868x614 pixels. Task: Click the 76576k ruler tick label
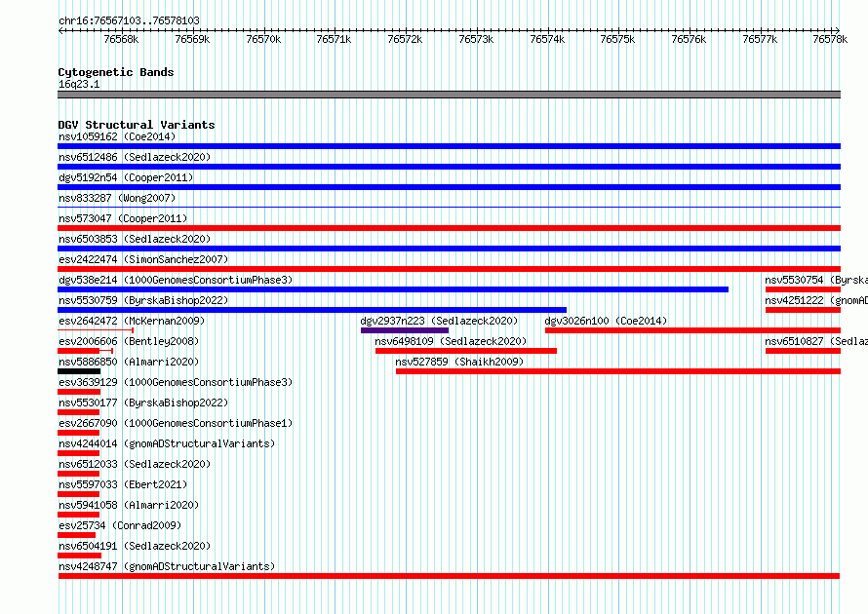tap(689, 39)
